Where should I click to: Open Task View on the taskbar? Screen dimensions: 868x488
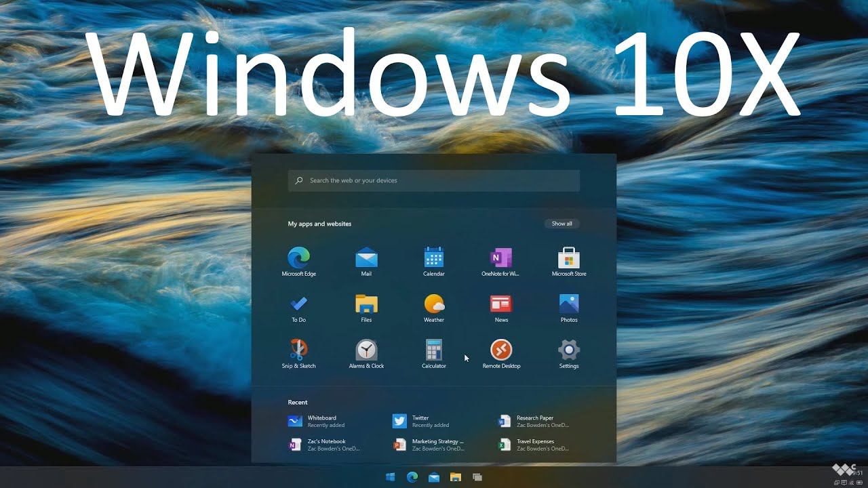477,477
